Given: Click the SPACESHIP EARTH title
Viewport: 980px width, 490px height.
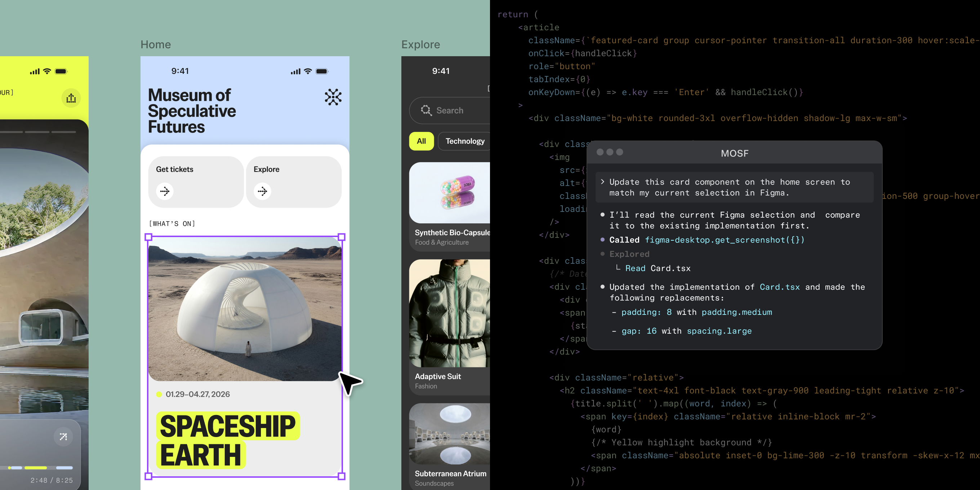Looking at the screenshot, I should coord(227,440).
